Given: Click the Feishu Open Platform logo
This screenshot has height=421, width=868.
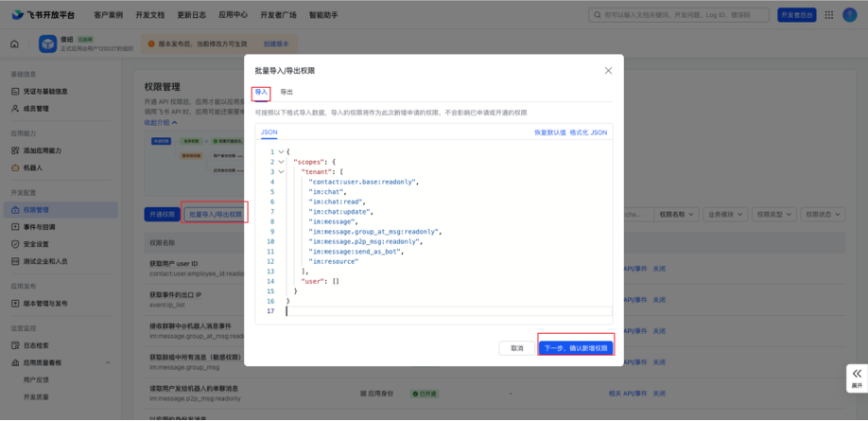Looking at the screenshot, I should pyautogui.click(x=43, y=15).
